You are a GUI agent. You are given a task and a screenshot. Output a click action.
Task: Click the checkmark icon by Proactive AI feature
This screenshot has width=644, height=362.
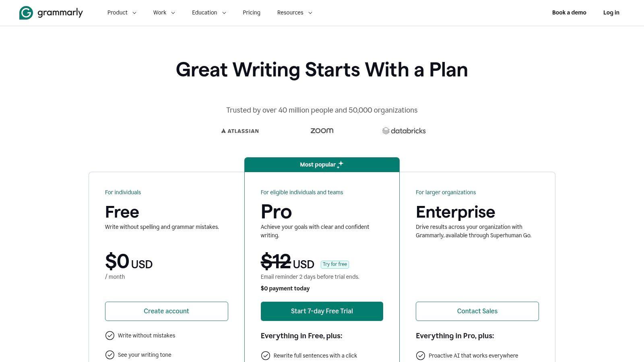coord(421,356)
